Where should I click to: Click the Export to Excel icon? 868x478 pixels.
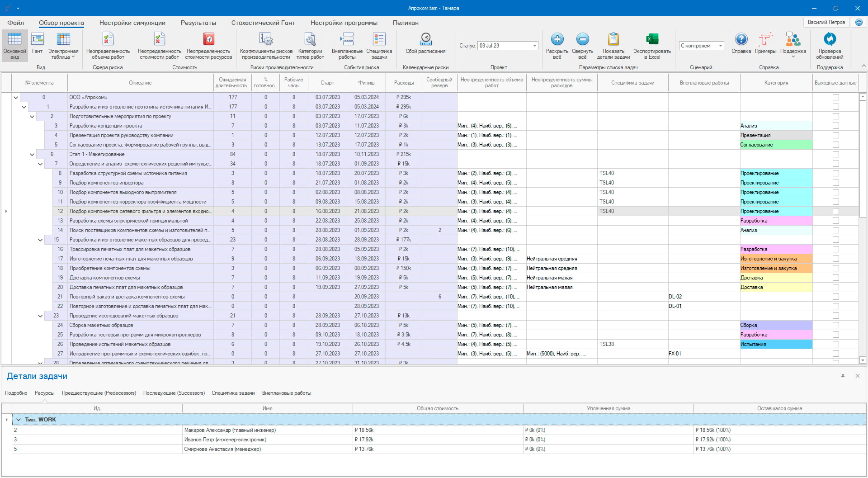pyautogui.click(x=652, y=40)
